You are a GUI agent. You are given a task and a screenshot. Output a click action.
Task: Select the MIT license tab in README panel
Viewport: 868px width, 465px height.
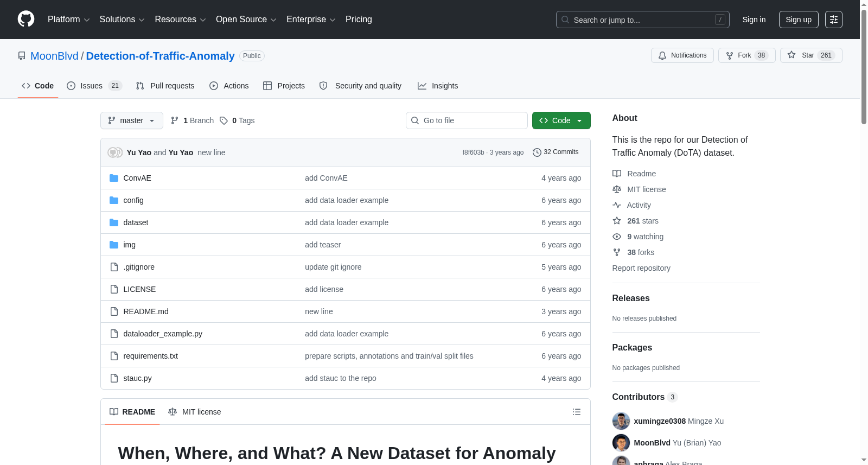tap(195, 412)
